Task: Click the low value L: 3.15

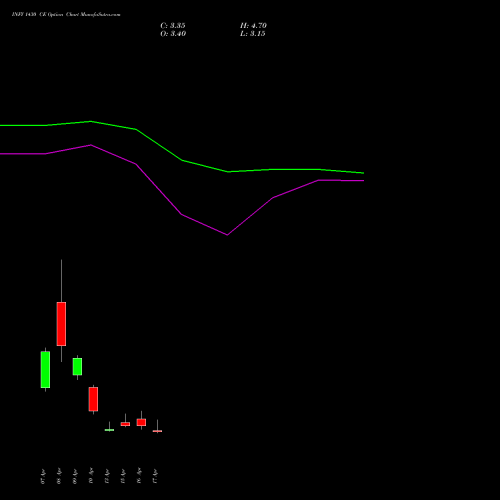Action: pyautogui.click(x=252, y=34)
